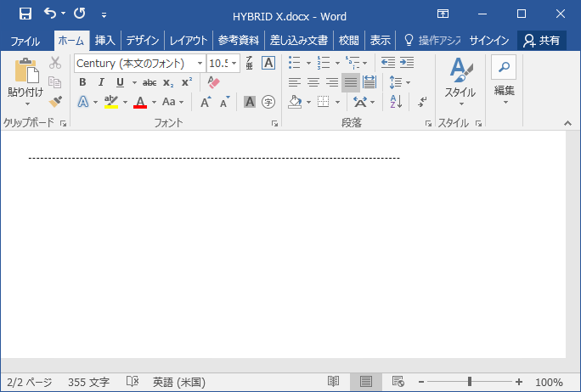
Task: Click the bullet list icon
Action: pyautogui.click(x=295, y=63)
